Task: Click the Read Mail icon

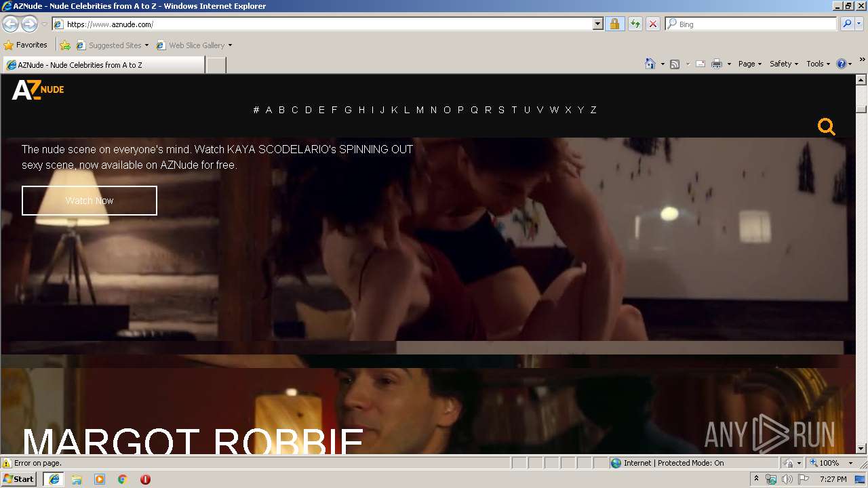Action: coord(701,64)
